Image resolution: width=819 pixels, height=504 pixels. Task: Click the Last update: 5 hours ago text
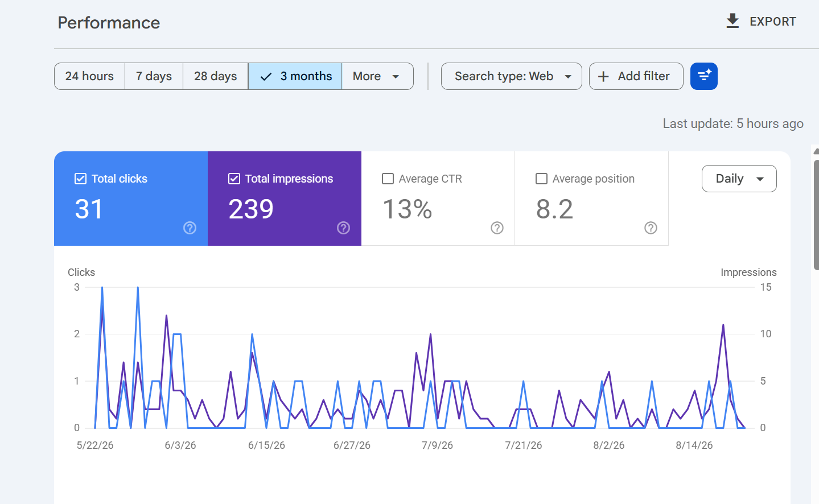click(x=733, y=123)
